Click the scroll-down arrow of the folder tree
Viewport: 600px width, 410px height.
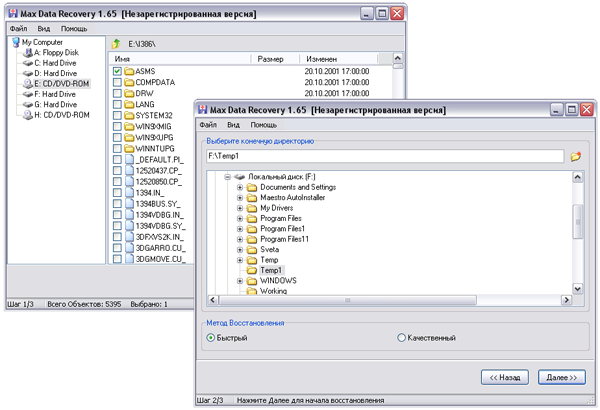577,289
